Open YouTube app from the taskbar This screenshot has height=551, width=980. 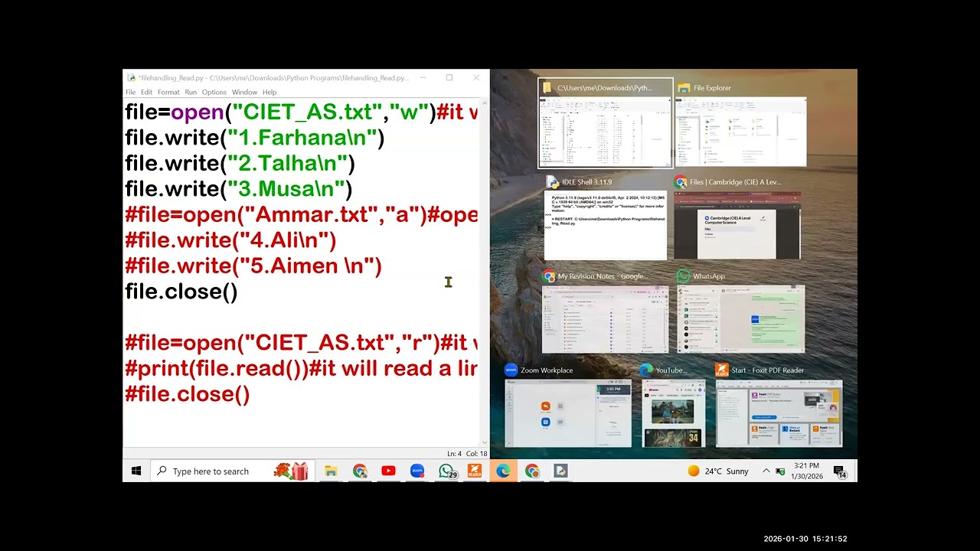pyautogui.click(x=388, y=471)
